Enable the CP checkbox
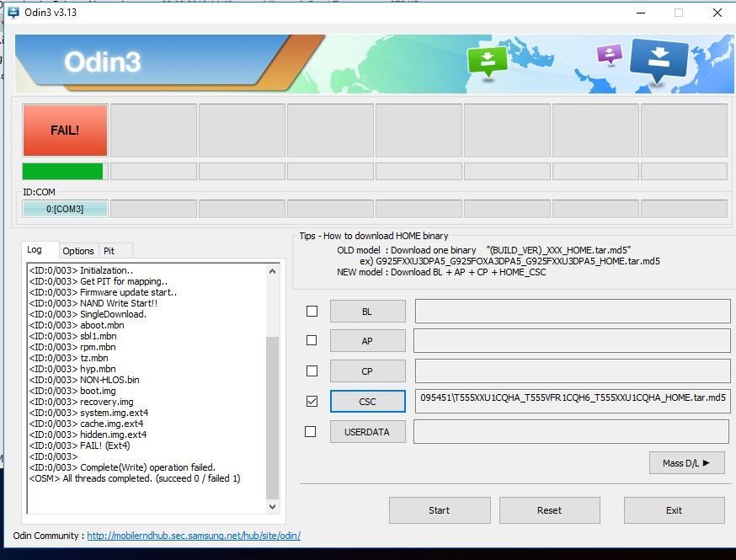This screenshot has height=560, width=736. [312, 371]
